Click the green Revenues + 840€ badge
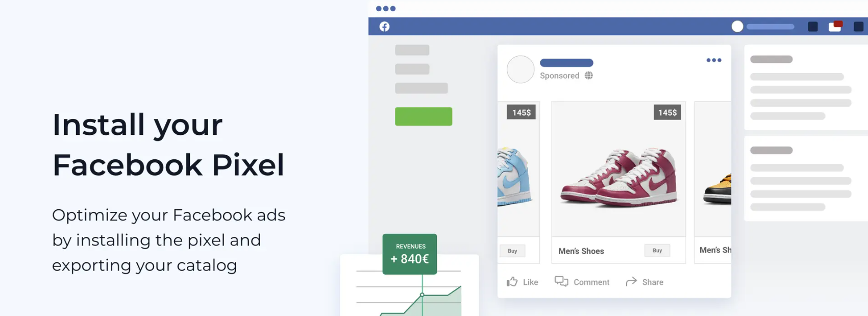 point(410,254)
